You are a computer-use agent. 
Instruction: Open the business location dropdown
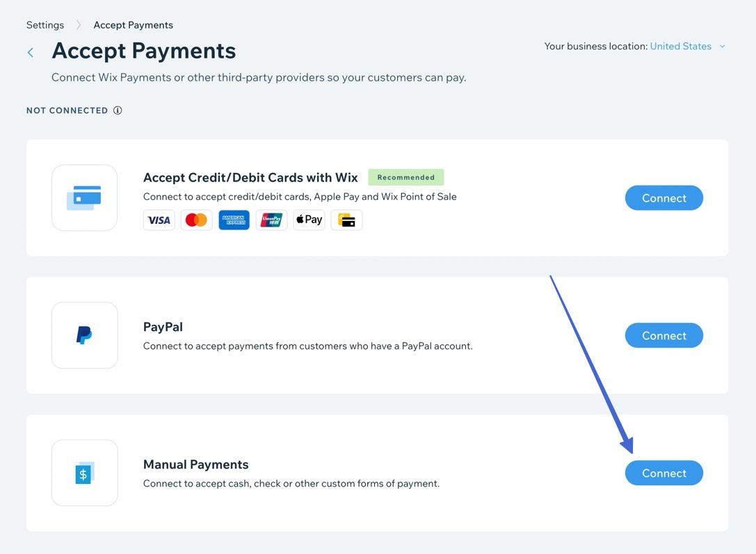click(x=722, y=46)
